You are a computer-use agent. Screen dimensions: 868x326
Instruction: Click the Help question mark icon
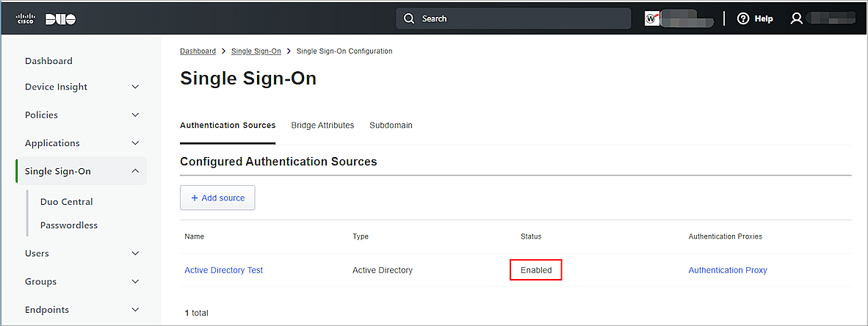tap(743, 18)
